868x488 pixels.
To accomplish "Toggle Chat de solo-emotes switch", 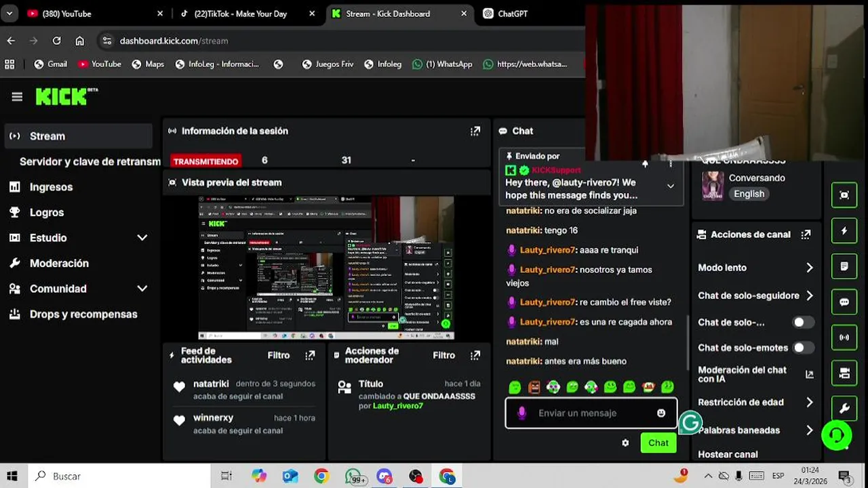I will pyautogui.click(x=804, y=348).
